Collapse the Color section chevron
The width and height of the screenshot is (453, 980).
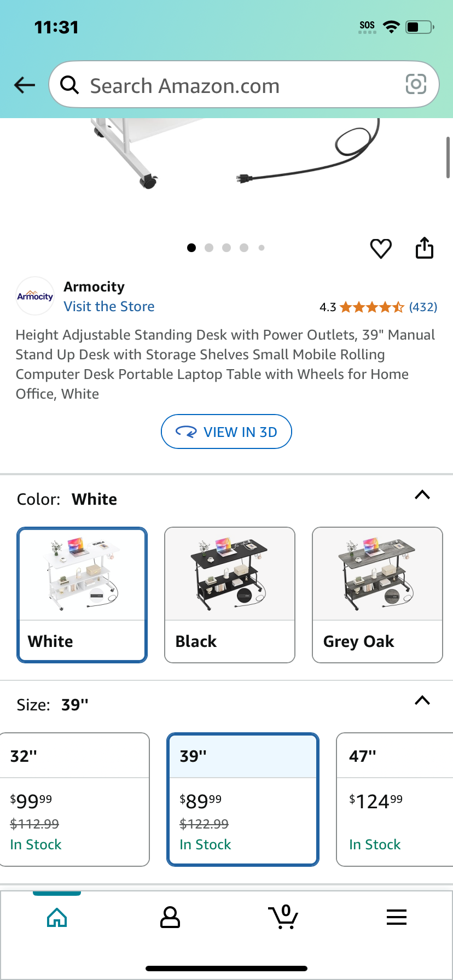click(422, 495)
